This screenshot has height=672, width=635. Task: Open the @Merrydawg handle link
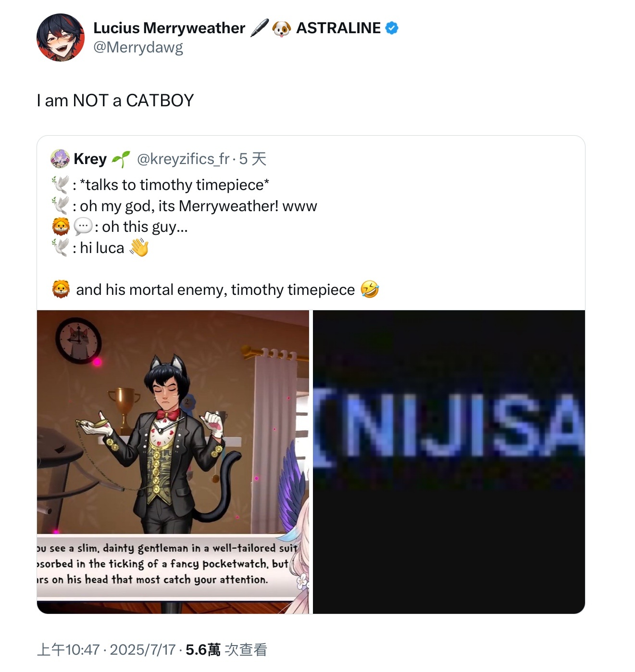tap(138, 47)
